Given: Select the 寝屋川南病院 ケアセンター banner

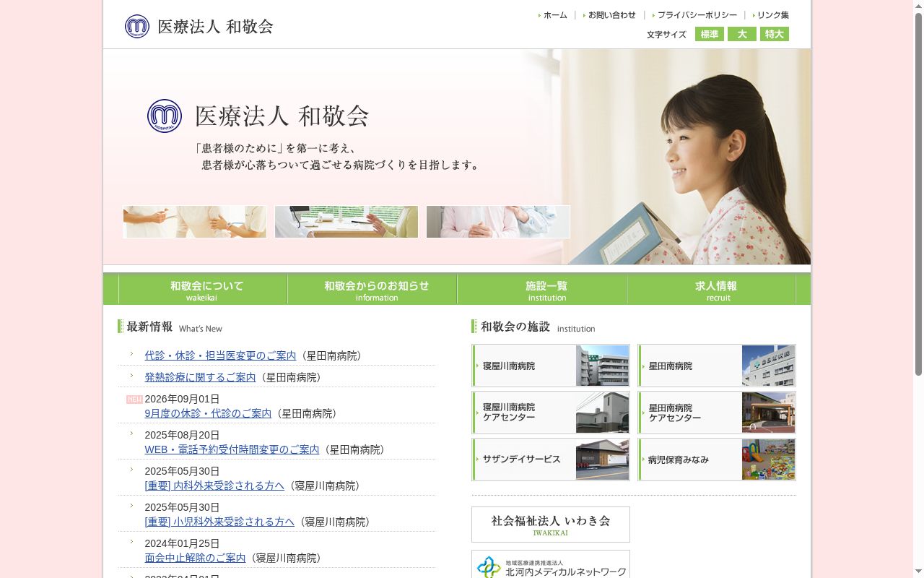Looking at the screenshot, I should pyautogui.click(x=551, y=413).
